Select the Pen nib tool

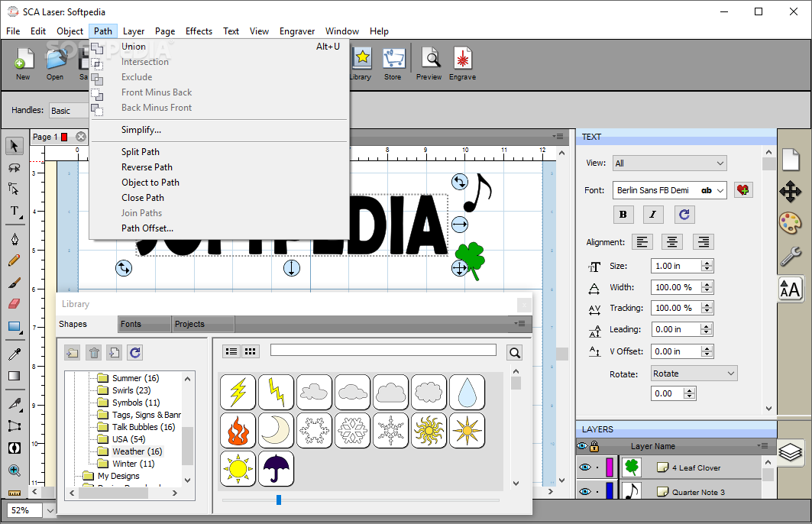(15, 238)
